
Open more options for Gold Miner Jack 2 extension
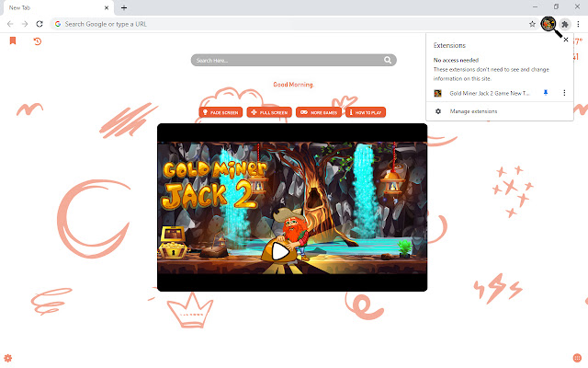(564, 93)
